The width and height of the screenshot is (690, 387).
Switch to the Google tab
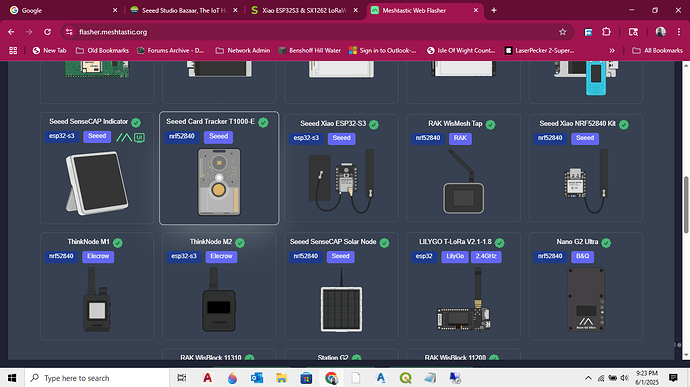tap(64, 10)
